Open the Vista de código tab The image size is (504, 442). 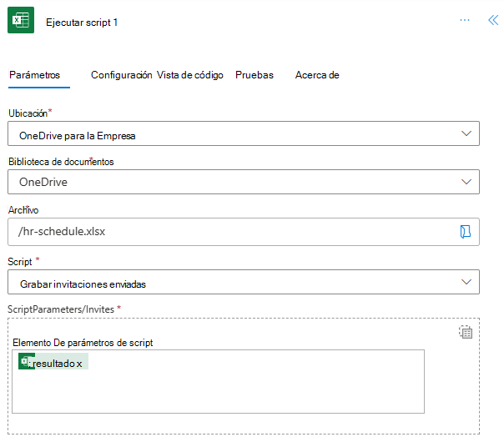[x=190, y=75]
